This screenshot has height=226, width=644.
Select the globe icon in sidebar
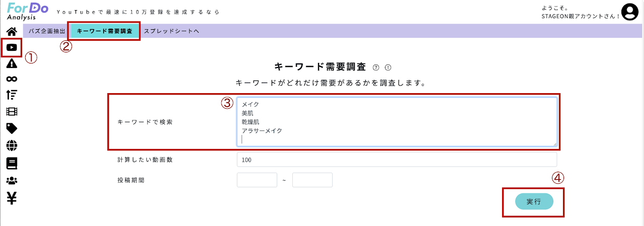[12, 145]
